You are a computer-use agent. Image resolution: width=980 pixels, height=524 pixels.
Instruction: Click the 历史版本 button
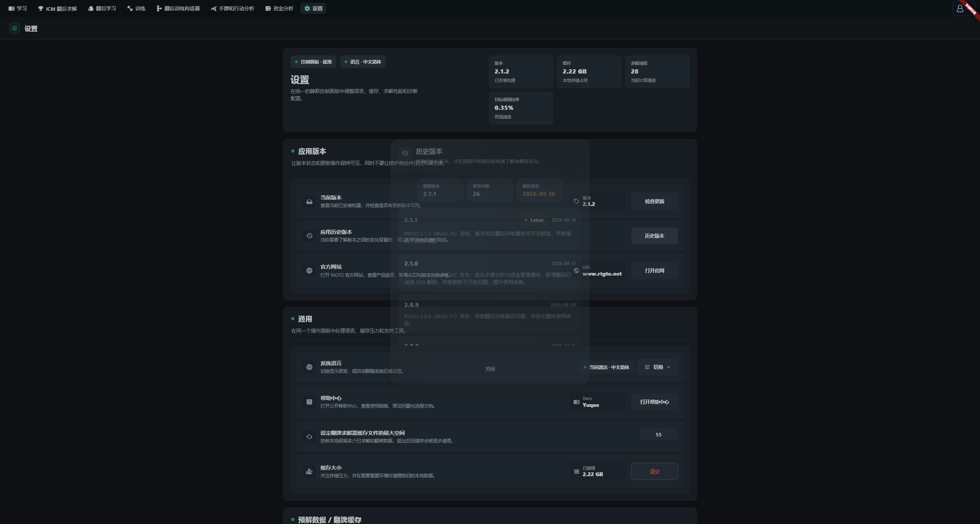pyautogui.click(x=654, y=236)
